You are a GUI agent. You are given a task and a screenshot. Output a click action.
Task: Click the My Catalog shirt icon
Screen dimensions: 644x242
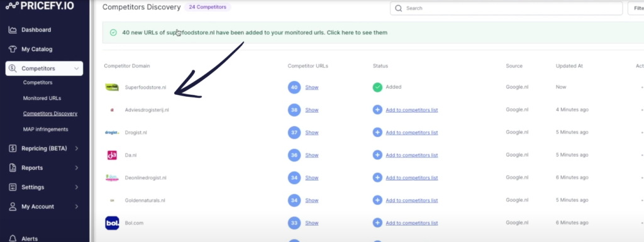(13, 49)
